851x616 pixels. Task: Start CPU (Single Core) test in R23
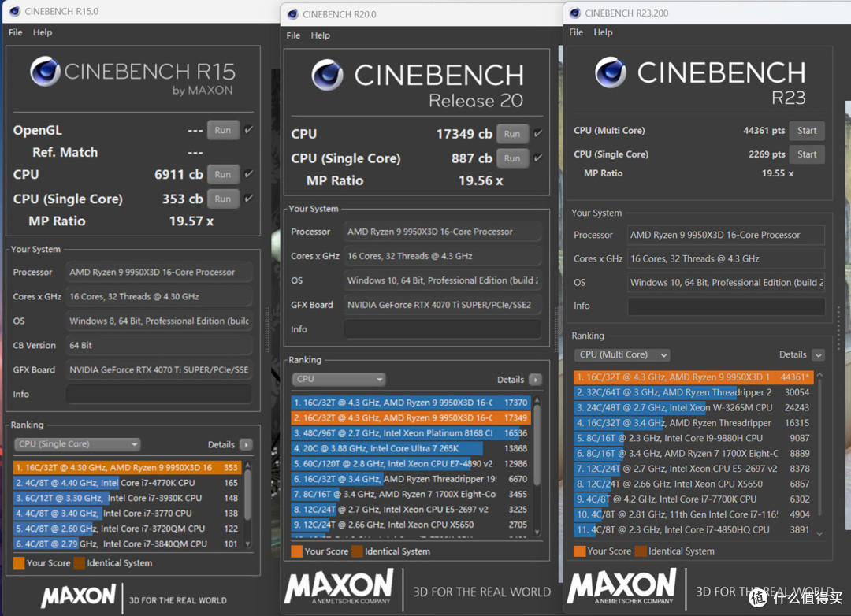click(807, 154)
